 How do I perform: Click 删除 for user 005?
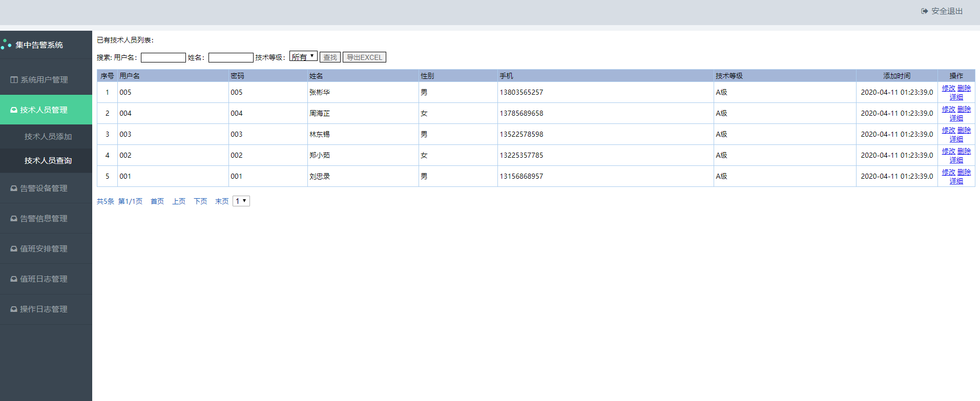(x=964, y=88)
